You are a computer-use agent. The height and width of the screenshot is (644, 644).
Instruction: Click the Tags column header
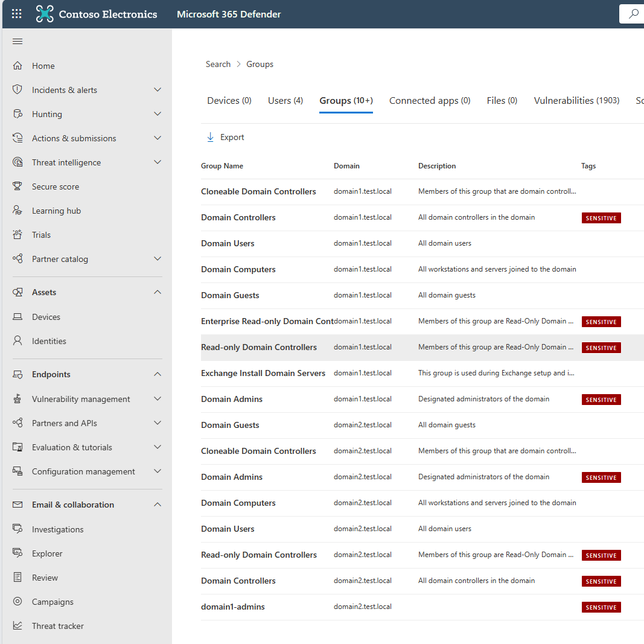(588, 166)
